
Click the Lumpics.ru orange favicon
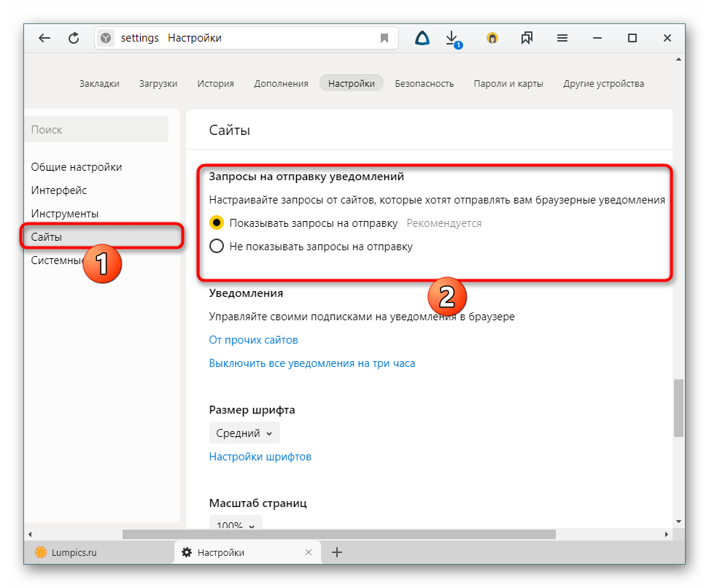(x=41, y=552)
